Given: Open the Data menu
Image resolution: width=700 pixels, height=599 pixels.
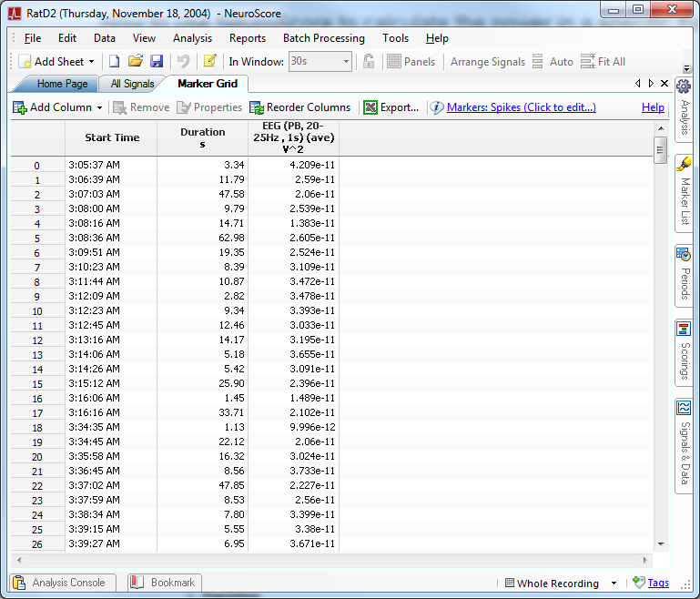Looking at the screenshot, I should pyautogui.click(x=105, y=38).
